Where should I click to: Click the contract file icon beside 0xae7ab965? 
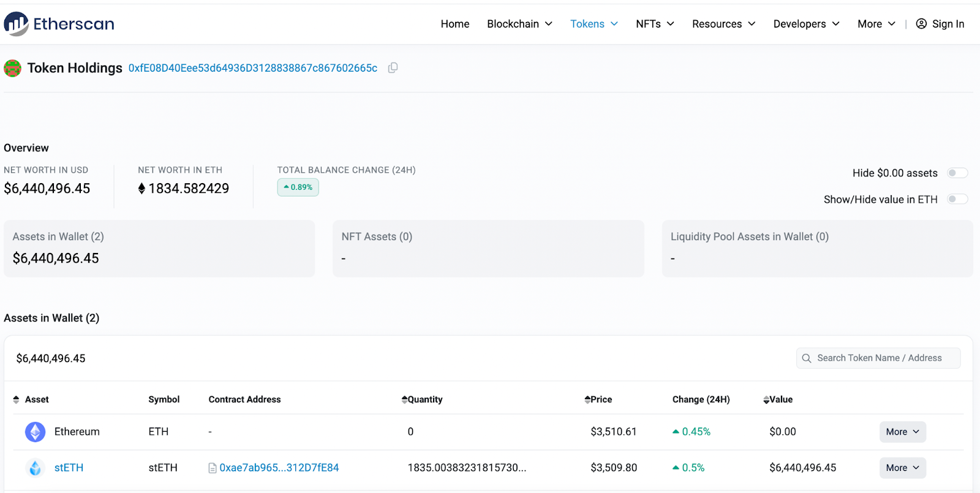(x=213, y=468)
